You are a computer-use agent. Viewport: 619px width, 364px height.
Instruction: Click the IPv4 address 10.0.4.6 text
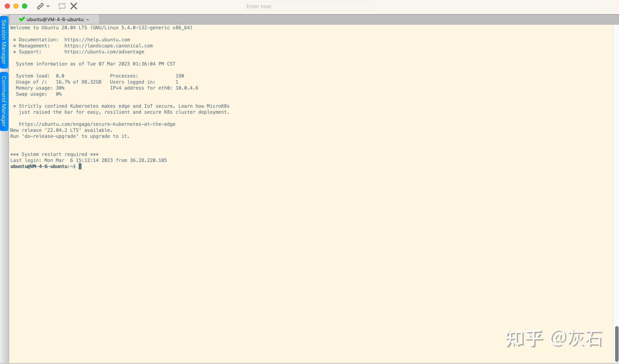pos(187,88)
